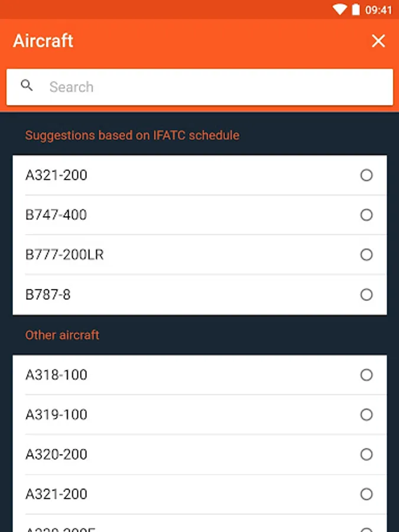Click the search magnifier icon
Image resolution: width=399 pixels, height=532 pixels.
coord(27,86)
